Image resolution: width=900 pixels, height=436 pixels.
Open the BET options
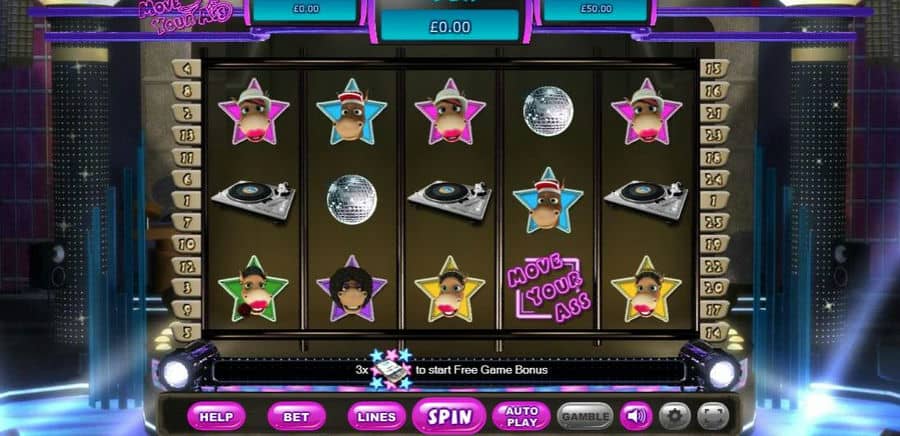(x=296, y=416)
